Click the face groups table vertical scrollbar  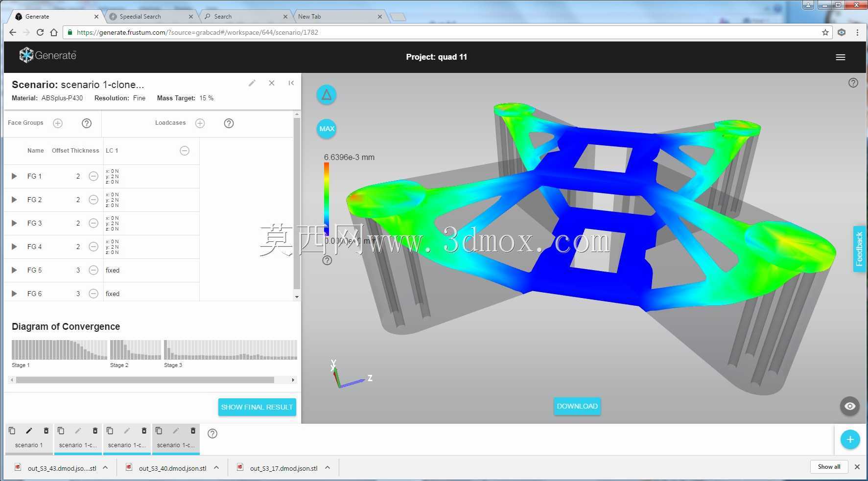click(297, 203)
